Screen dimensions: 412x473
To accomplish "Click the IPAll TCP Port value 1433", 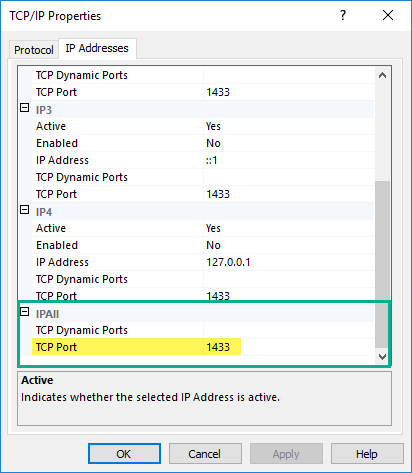I will click(x=218, y=347).
